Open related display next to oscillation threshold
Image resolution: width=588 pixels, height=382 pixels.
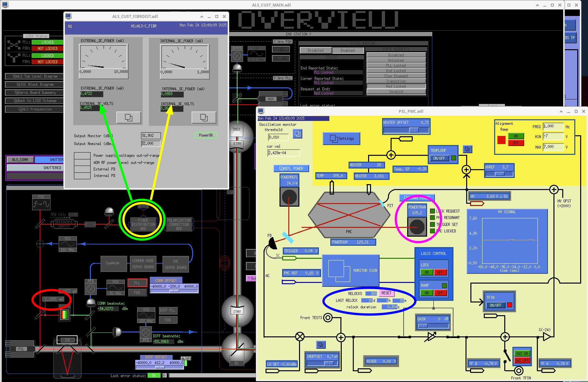(x=297, y=134)
